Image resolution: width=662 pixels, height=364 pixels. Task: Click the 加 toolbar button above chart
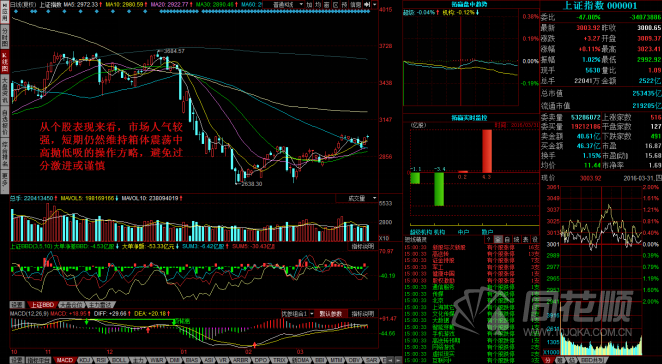[x=309, y=4]
